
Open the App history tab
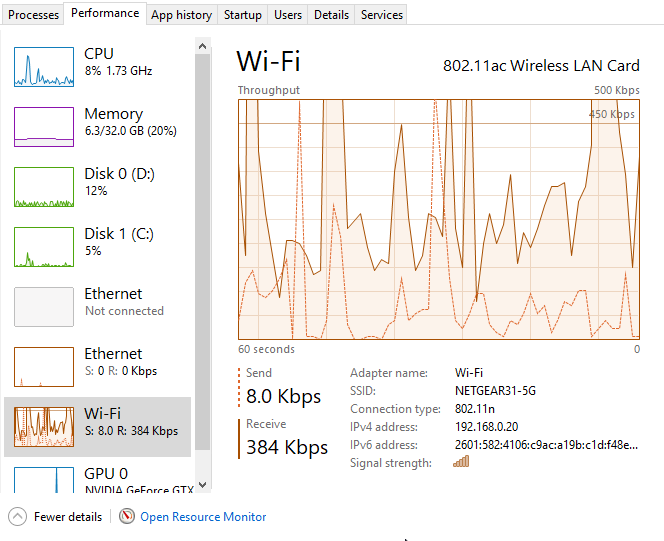181,15
